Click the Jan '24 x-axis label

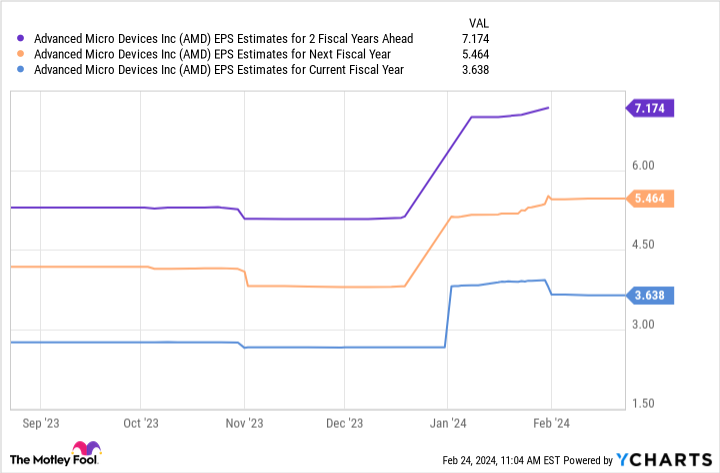click(448, 423)
